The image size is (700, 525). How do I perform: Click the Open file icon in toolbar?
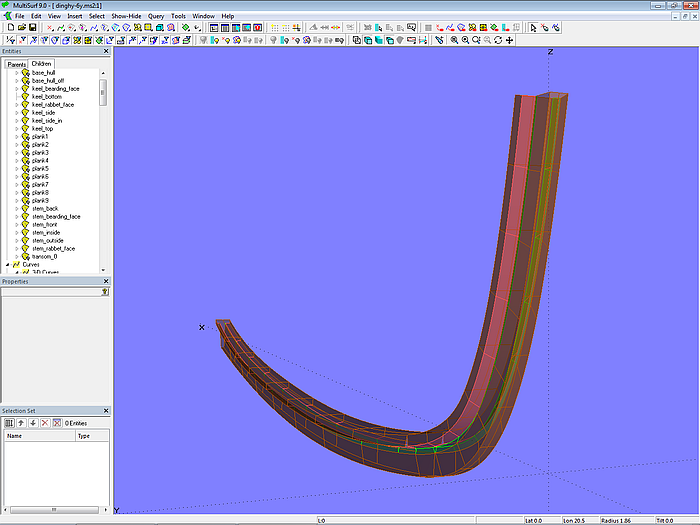click(21, 28)
